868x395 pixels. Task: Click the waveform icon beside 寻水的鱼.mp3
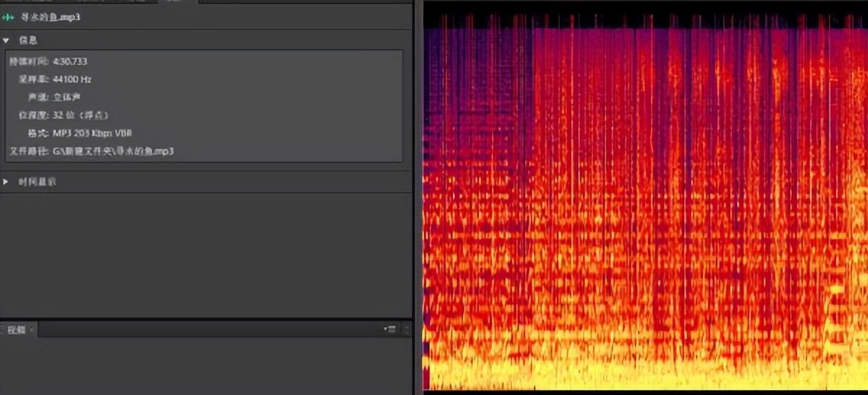[10, 17]
